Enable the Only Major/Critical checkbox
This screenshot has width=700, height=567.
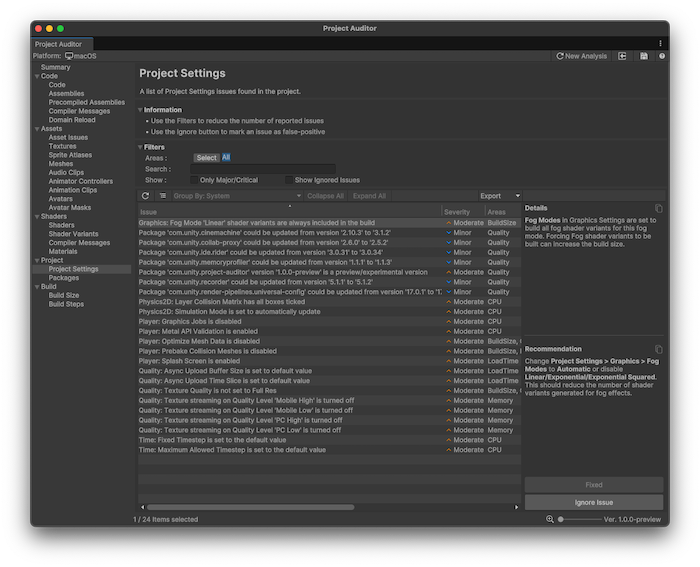[x=194, y=180]
